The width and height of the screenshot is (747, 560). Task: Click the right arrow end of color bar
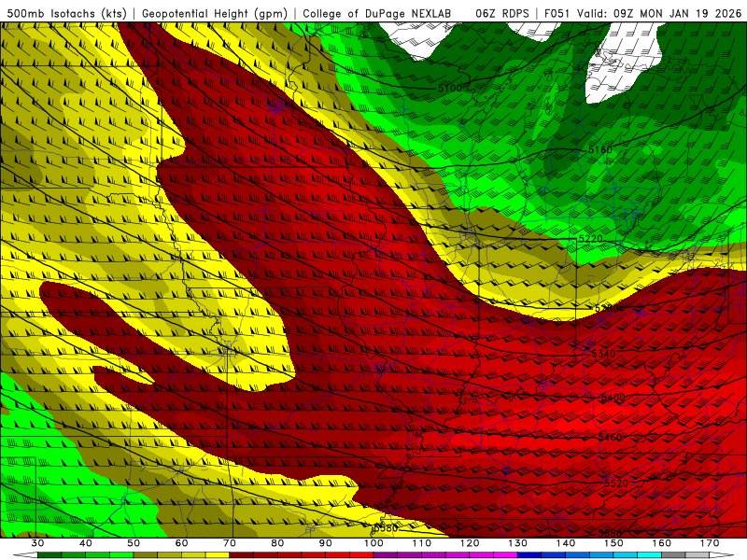[x=721, y=555]
